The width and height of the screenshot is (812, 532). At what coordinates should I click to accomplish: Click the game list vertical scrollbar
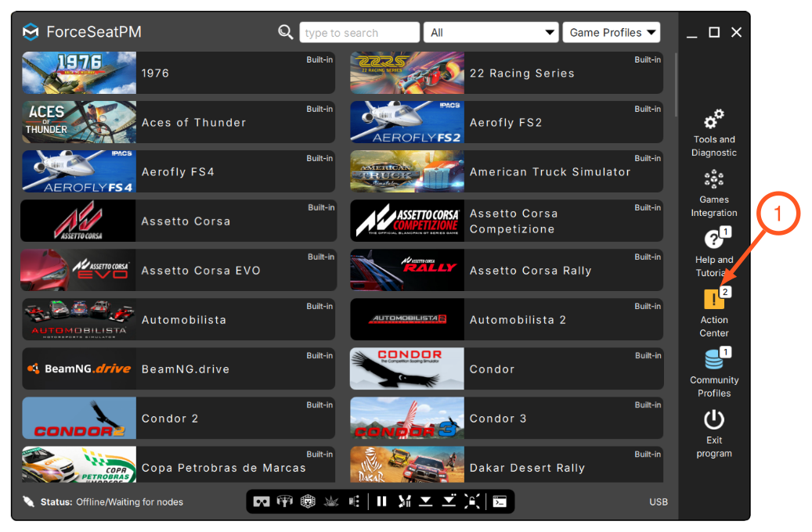(x=675, y=85)
